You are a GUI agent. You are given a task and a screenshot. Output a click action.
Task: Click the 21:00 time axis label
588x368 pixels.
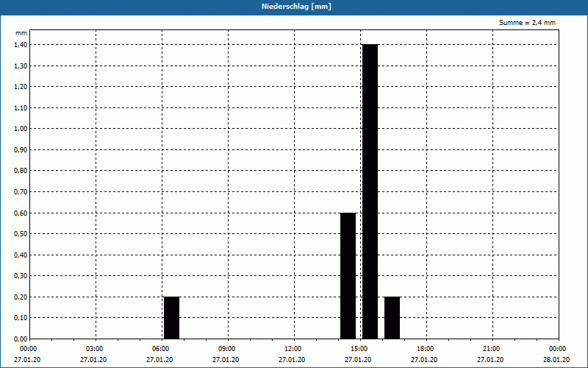(492, 349)
